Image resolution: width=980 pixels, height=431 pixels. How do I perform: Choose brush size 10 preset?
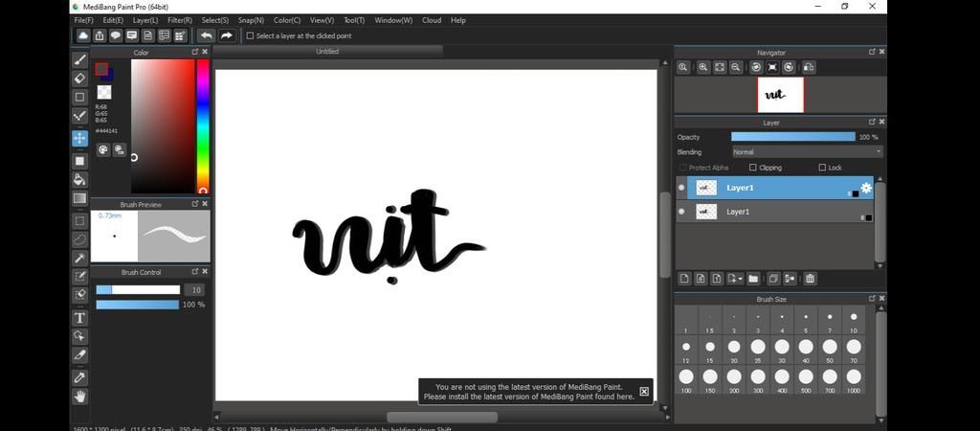(853, 321)
